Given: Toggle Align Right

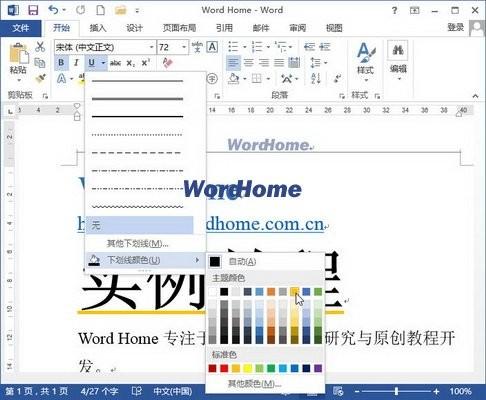Looking at the screenshot, I should [264, 62].
